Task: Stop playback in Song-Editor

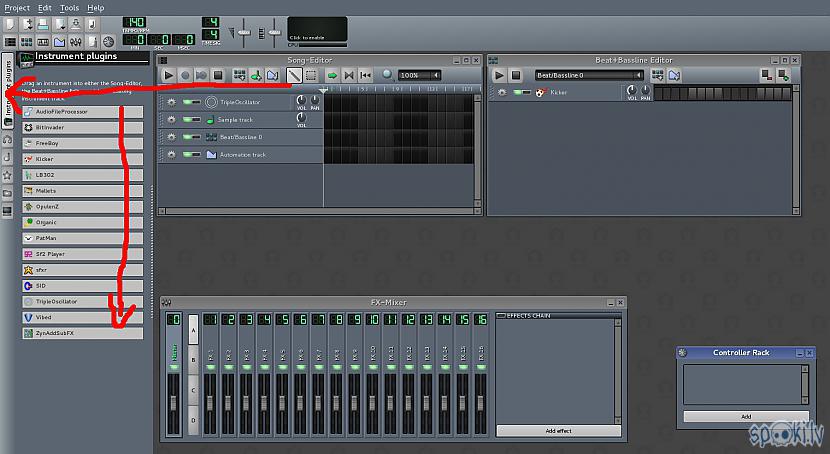Action: [218, 75]
